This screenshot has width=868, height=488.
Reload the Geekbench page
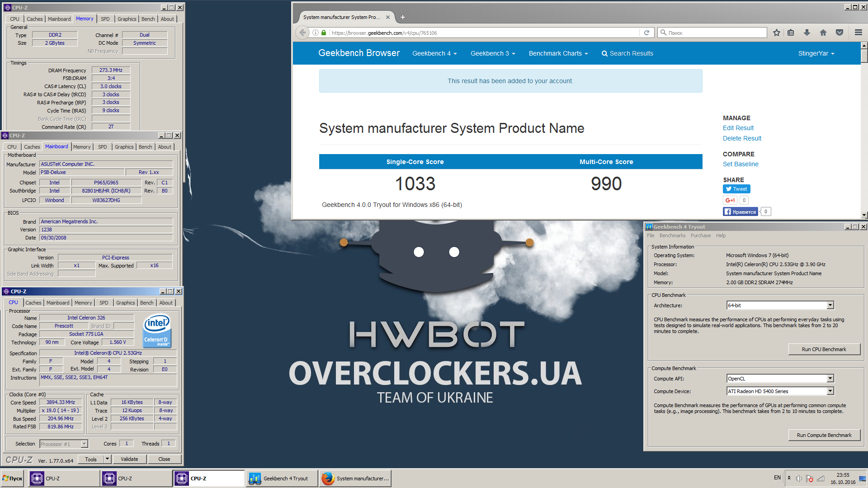646,33
